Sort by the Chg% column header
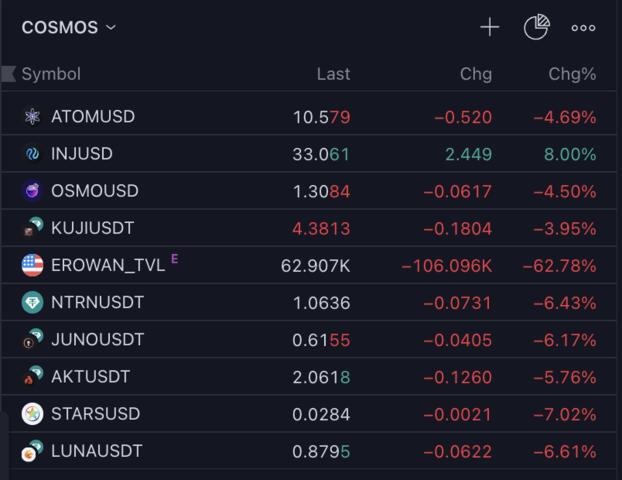 coord(572,74)
